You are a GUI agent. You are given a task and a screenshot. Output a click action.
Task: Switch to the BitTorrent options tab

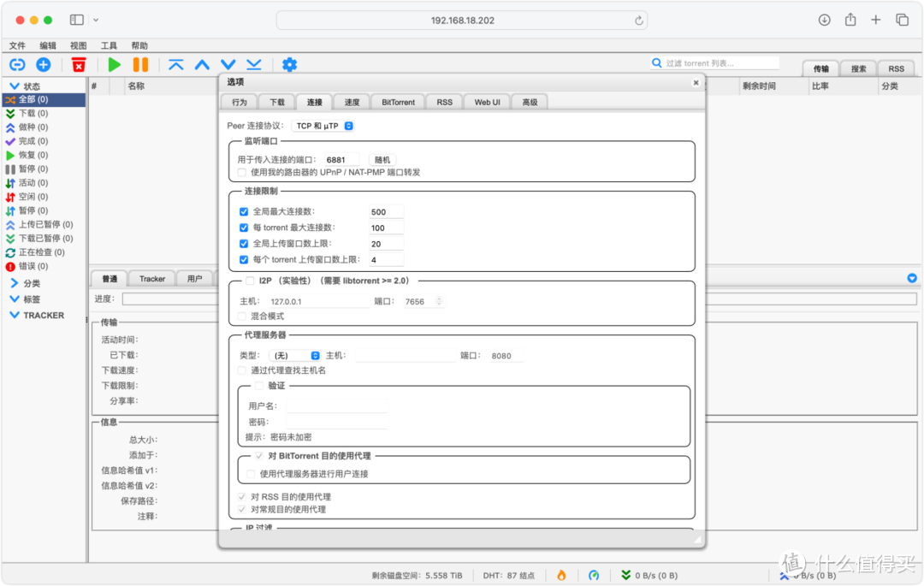point(397,101)
